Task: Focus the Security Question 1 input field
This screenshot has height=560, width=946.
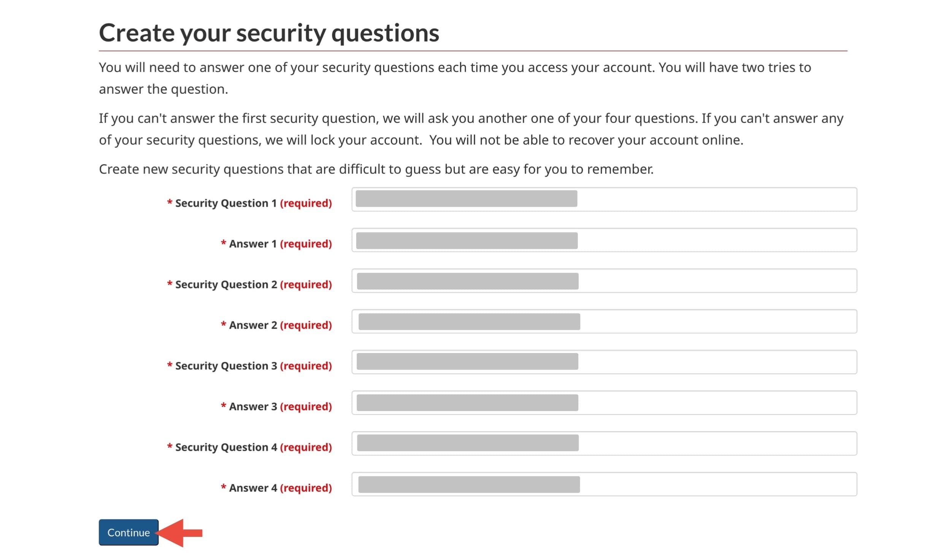Action: [604, 199]
